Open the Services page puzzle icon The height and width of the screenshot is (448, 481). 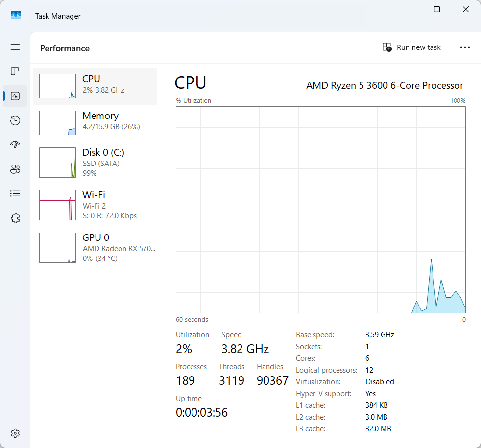(15, 218)
